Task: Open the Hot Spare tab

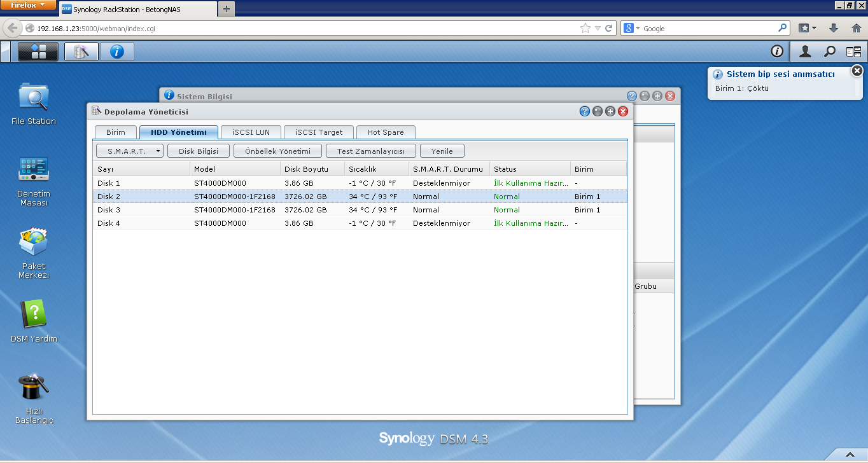Action: click(x=386, y=132)
